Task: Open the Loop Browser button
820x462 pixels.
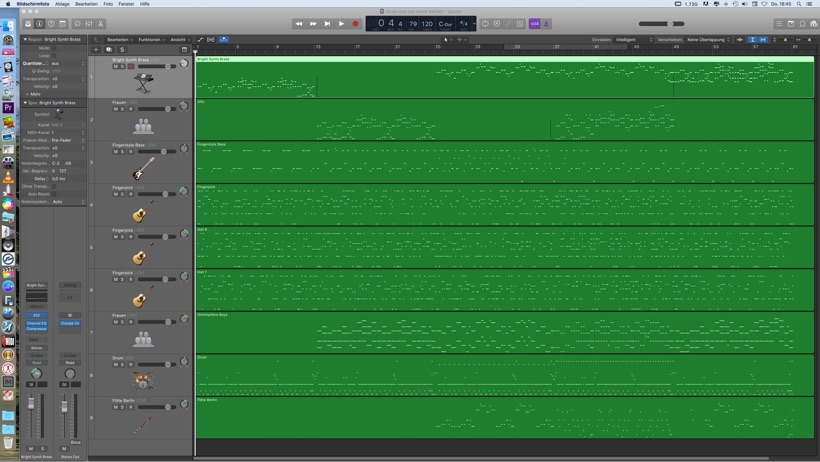Action: (802, 24)
